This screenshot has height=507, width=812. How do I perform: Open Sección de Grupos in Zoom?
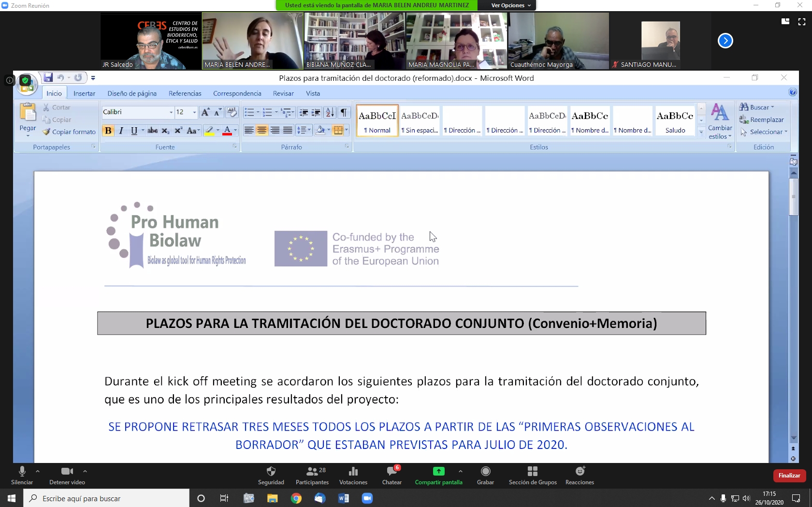pos(533,476)
